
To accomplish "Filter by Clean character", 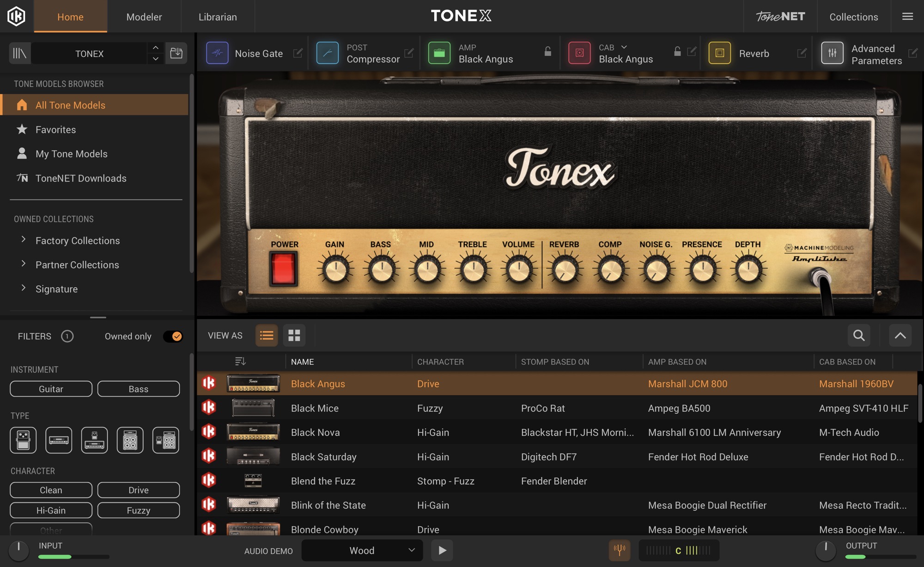I will (51, 490).
